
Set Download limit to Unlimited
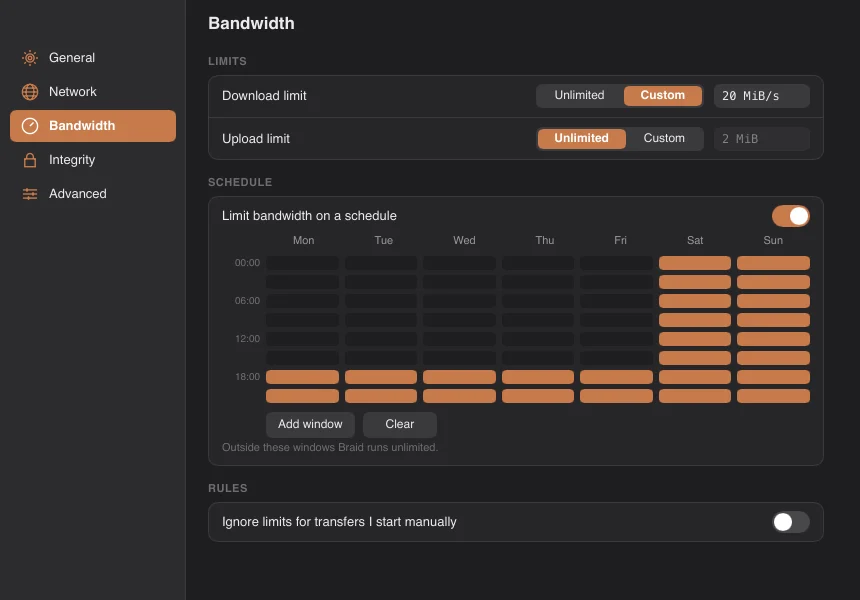point(579,95)
